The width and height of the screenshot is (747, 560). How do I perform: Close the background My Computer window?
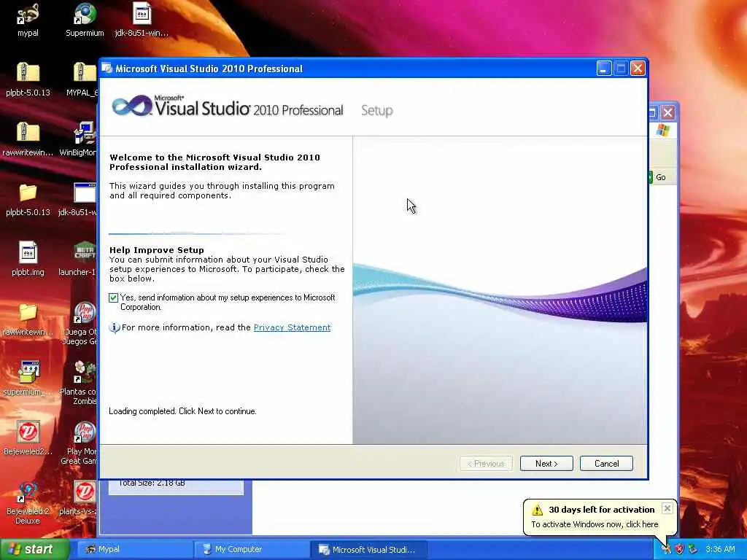pos(668,113)
